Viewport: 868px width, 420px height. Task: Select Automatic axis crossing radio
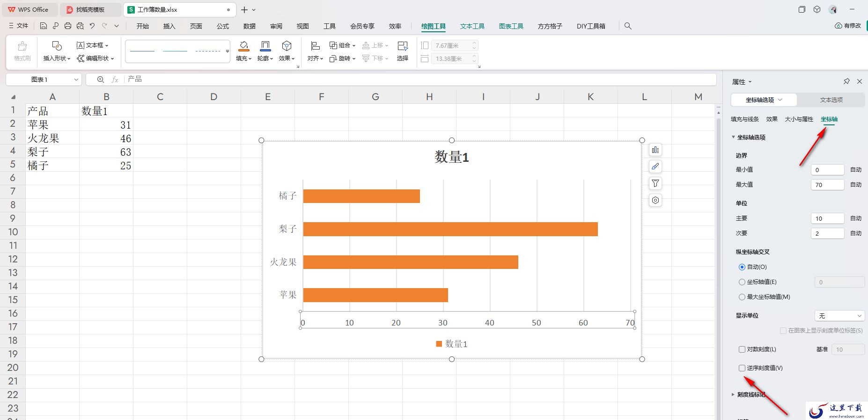click(x=742, y=267)
